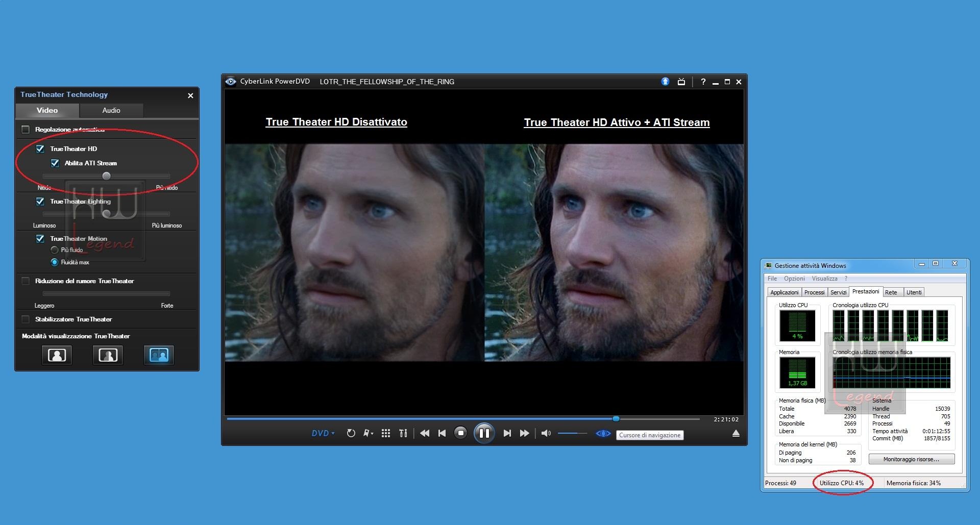Click the Processi: 49 status text
This screenshot has width=980, height=525.
[780, 483]
